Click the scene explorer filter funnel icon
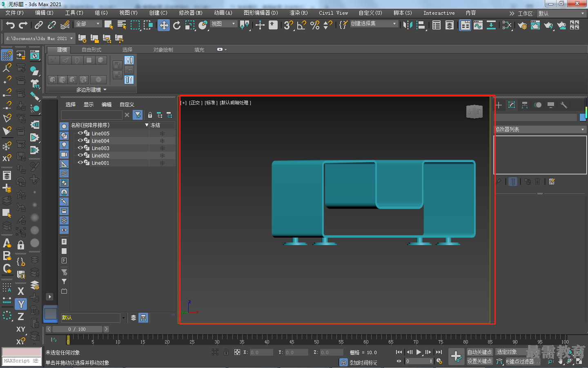This screenshot has height=368, width=588. click(x=138, y=115)
